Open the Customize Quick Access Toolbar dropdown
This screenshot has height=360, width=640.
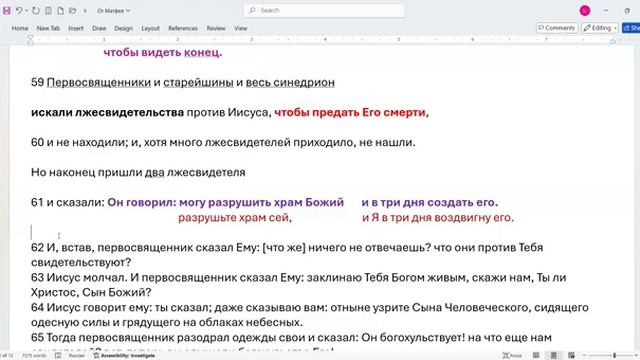pyautogui.click(x=85, y=11)
